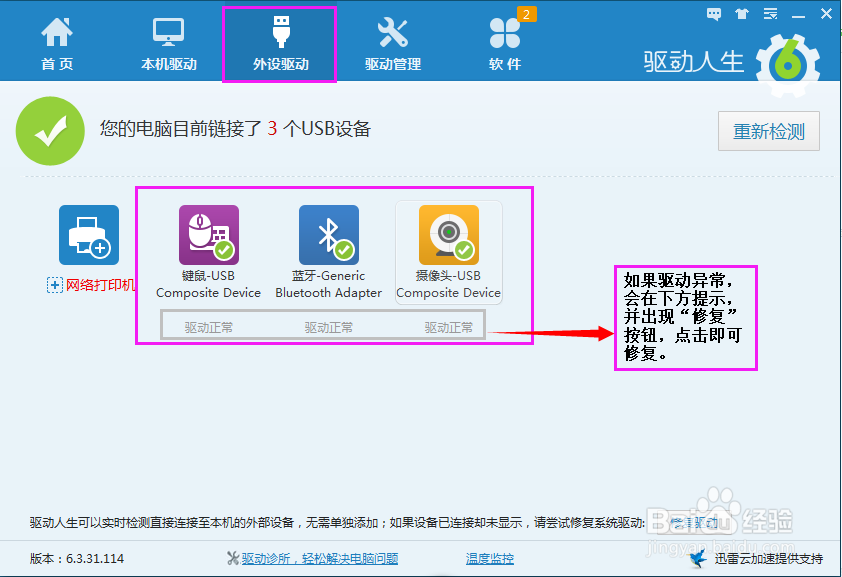
Task: Select the 键鼠-USB Composite Device icon
Action: click(209, 235)
